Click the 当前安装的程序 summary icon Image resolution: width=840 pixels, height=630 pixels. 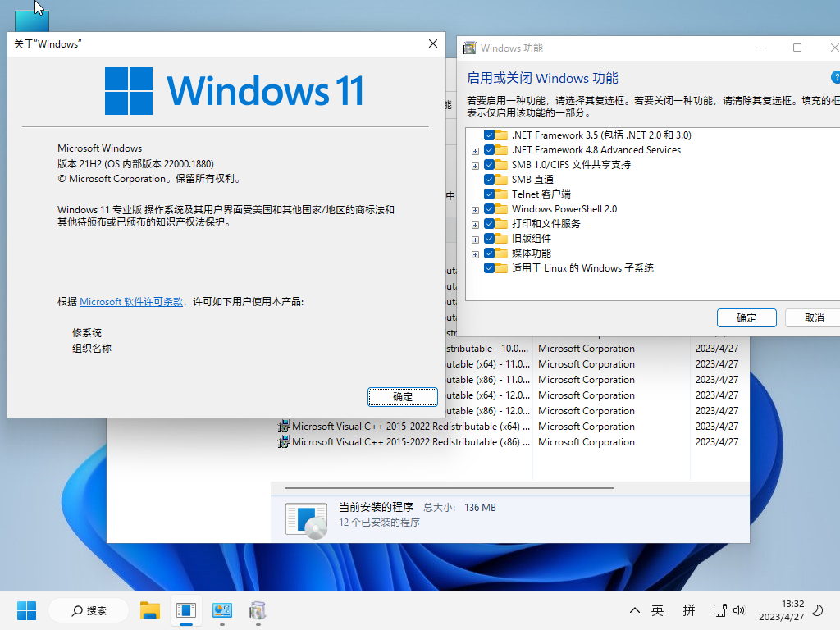306,519
